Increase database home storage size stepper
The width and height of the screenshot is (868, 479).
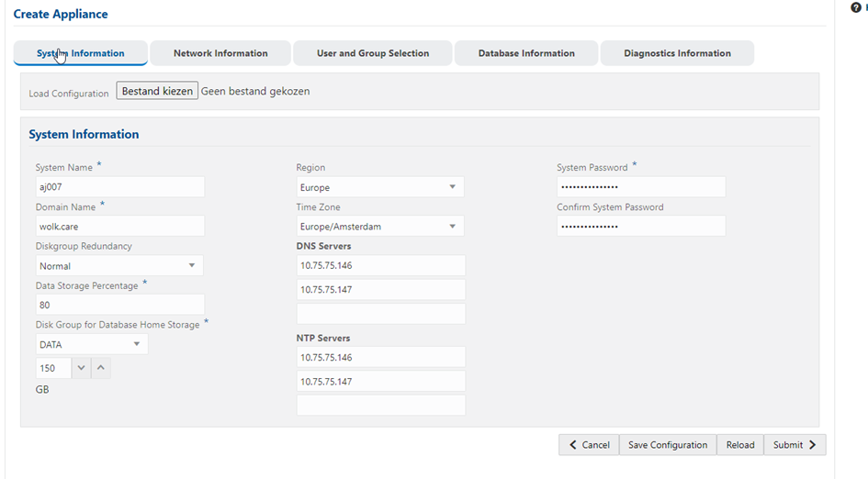pyautogui.click(x=101, y=368)
